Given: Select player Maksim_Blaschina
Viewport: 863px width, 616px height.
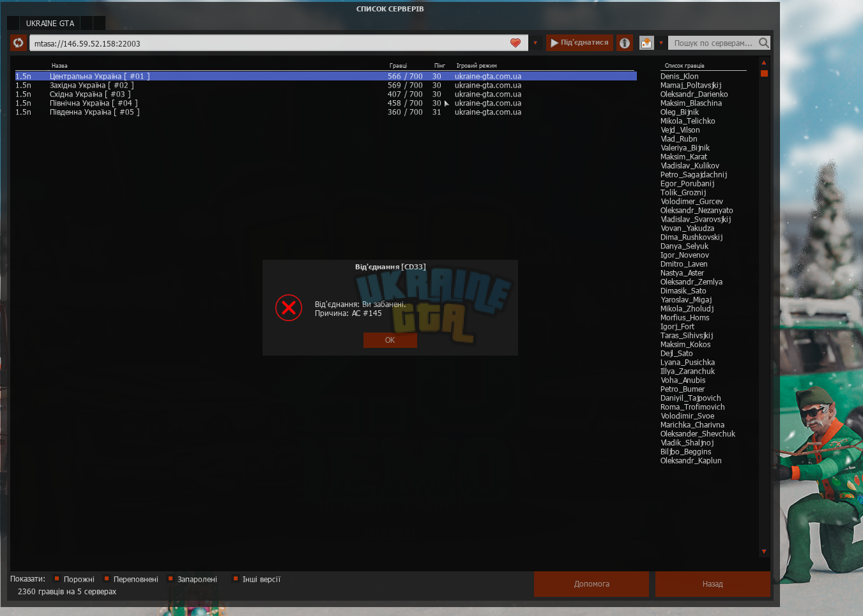Looking at the screenshot, I should coord(691,103).
